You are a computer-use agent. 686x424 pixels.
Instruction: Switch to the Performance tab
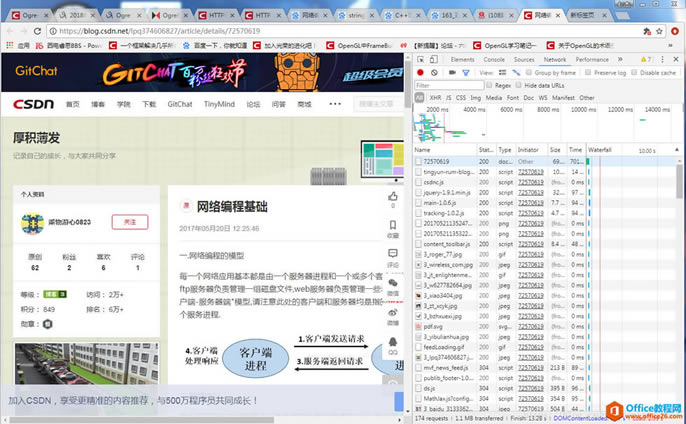(x=592, y=60)
